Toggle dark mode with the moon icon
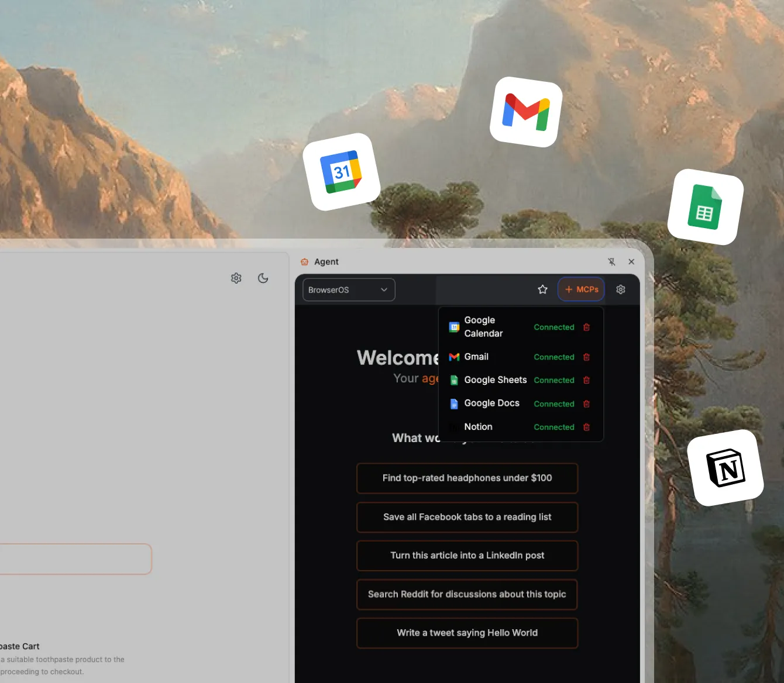The image size is (784, 683). click(x=263, y=278)
